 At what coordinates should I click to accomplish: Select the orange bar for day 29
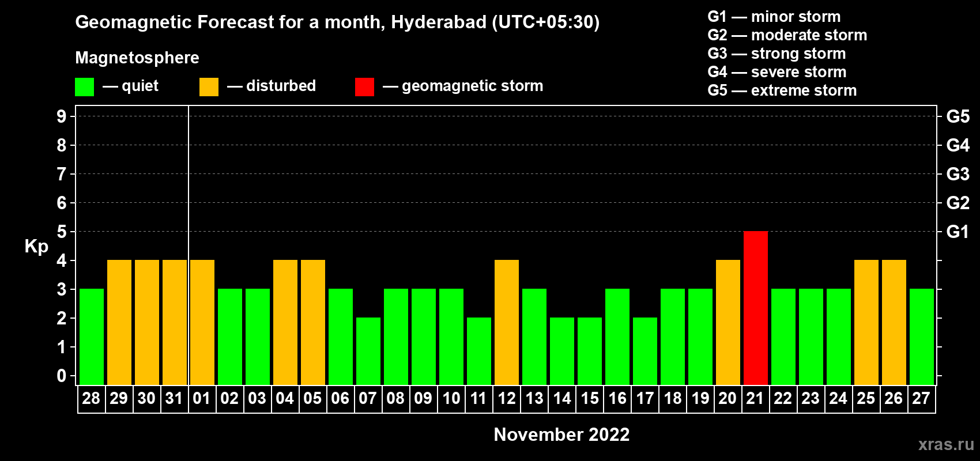coord(119,322)
